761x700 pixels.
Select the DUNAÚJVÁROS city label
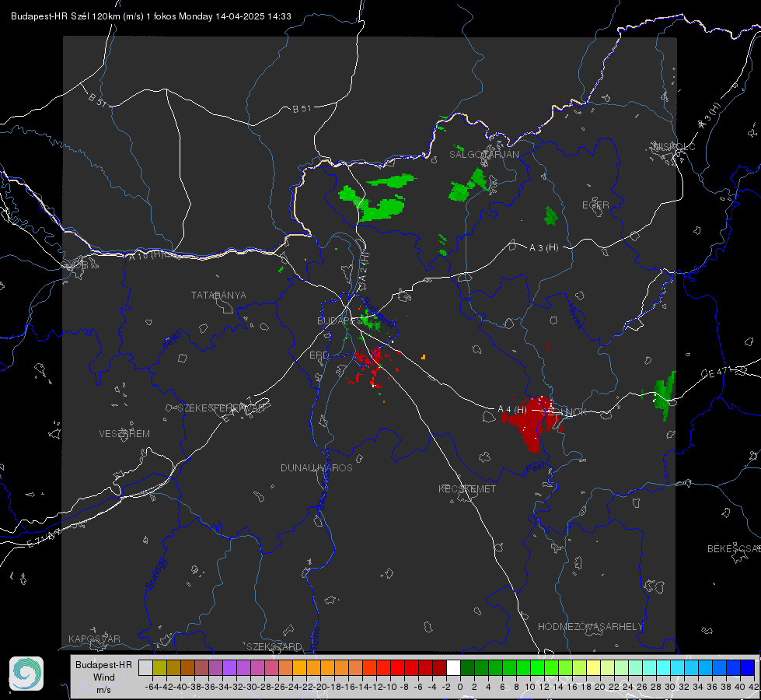[316, 467]
